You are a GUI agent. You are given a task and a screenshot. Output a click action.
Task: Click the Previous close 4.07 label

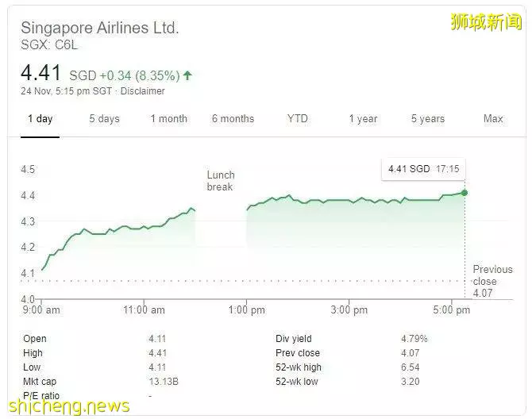point(492,281)
